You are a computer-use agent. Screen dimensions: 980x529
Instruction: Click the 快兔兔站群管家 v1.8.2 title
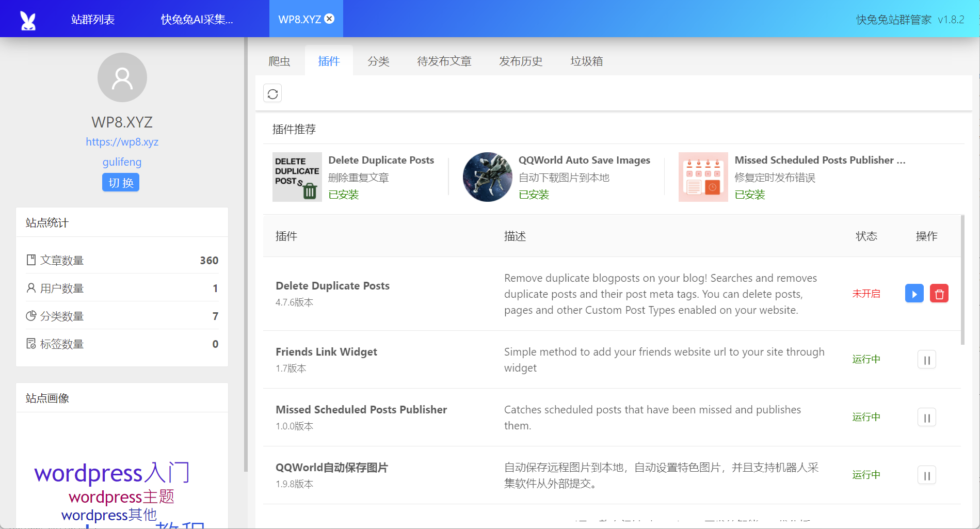(x=910, y=20)
